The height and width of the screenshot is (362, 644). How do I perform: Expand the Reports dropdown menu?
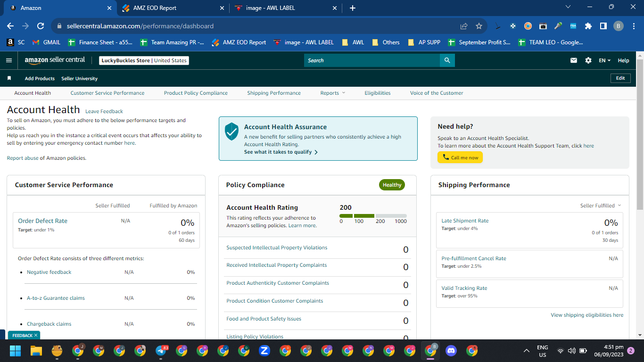(x=333, y=93)
